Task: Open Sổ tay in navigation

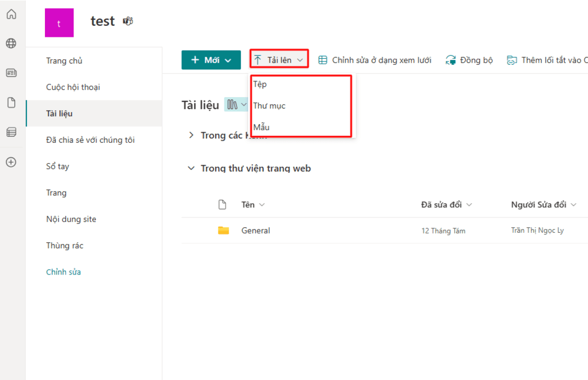Action: click(58, 166)
